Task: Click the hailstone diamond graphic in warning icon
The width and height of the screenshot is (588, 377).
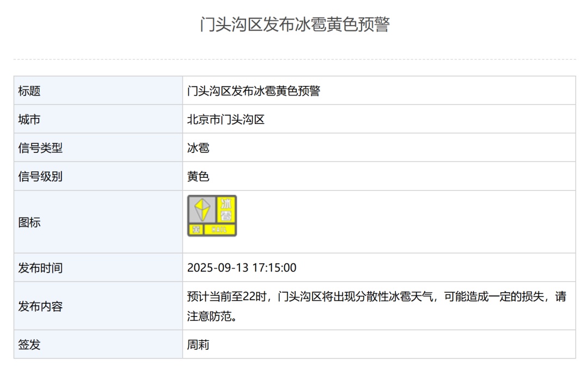Action: 203,210
